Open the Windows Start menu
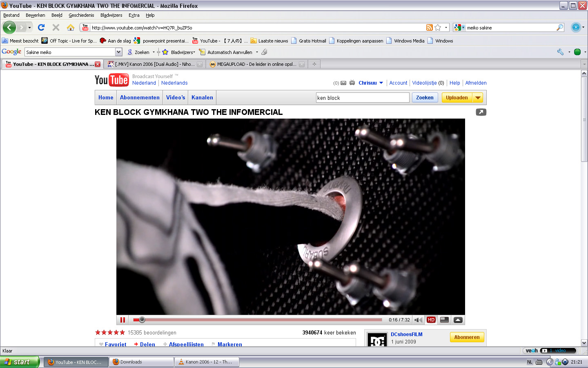588x368 pixels. (20, 362)
